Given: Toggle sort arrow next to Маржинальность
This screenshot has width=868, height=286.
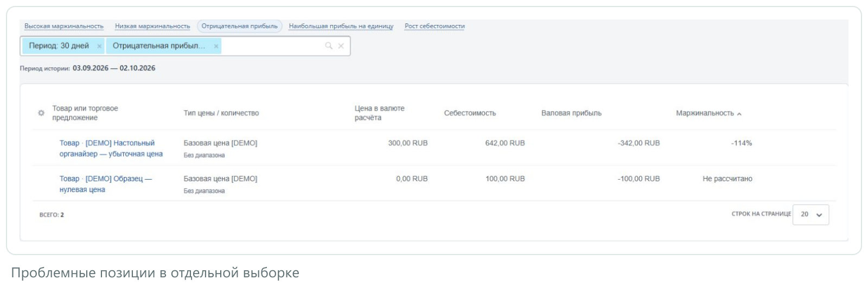Looking at the screenshot, I should pyautogui.click(x=739, y=114).
